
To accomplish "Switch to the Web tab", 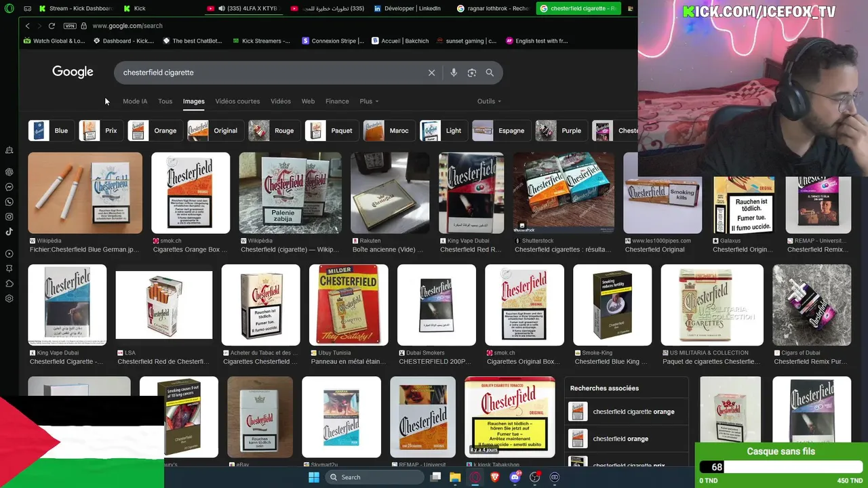I will pos(308,101).
